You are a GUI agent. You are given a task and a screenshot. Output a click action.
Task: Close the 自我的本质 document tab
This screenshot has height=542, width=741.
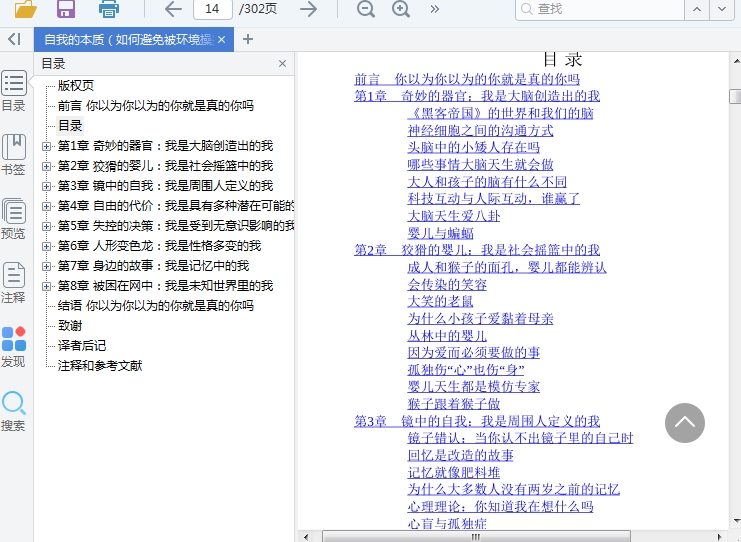[x=221, y=40]
